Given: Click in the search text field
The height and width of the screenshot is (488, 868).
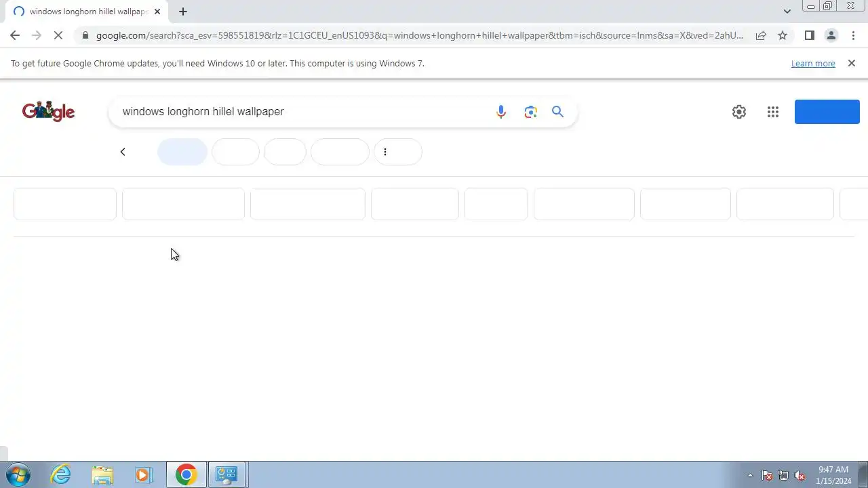Looking at the screenshot, I should 304,112.
